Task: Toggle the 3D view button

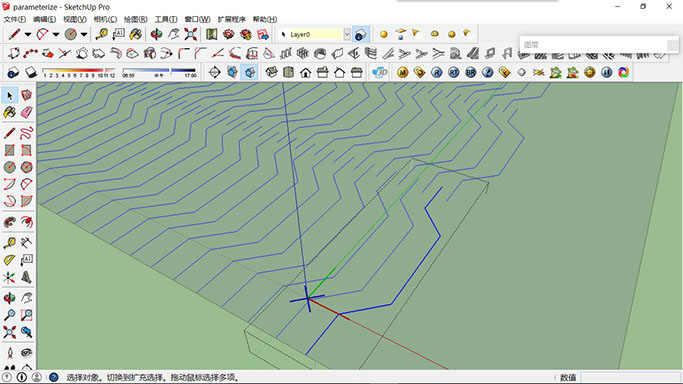Action: [x=379, y=72]
